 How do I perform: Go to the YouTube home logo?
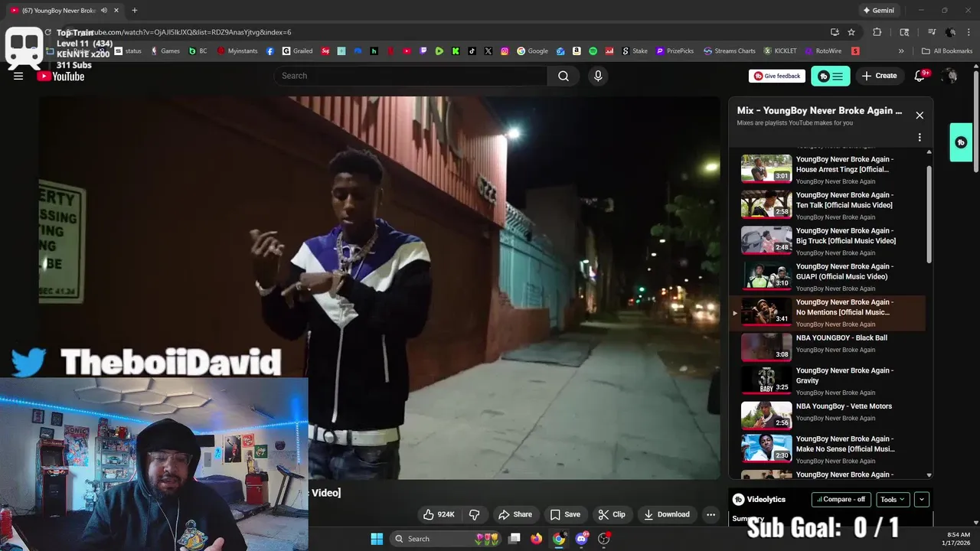[x=60, y=76]
